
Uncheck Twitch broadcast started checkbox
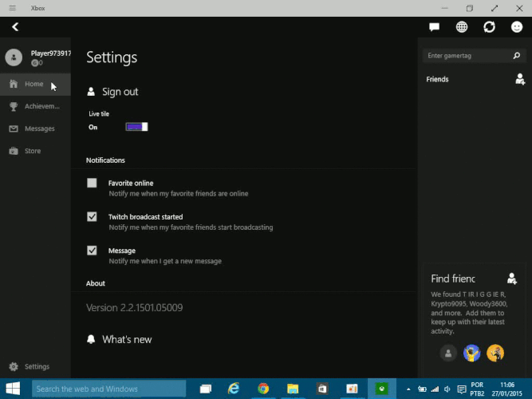click(x=92, y=216)
